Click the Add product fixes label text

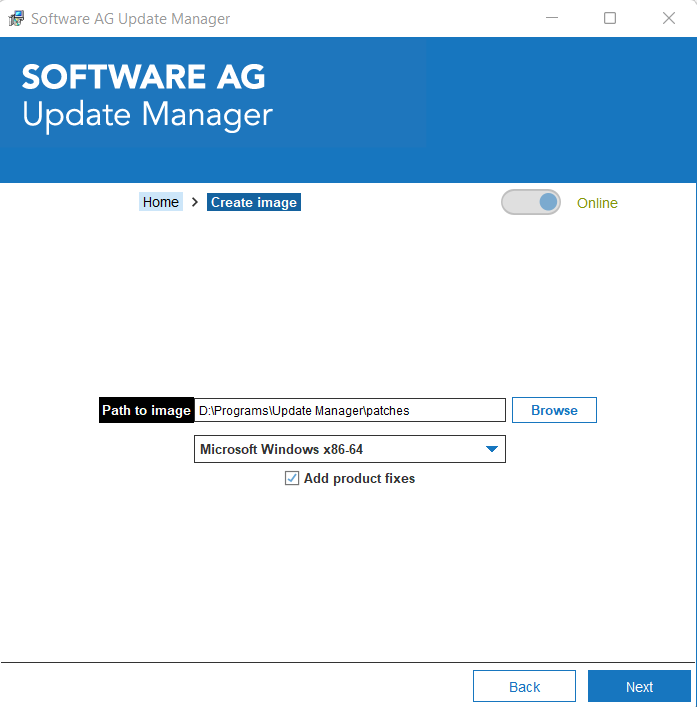[x=359, y=478]
